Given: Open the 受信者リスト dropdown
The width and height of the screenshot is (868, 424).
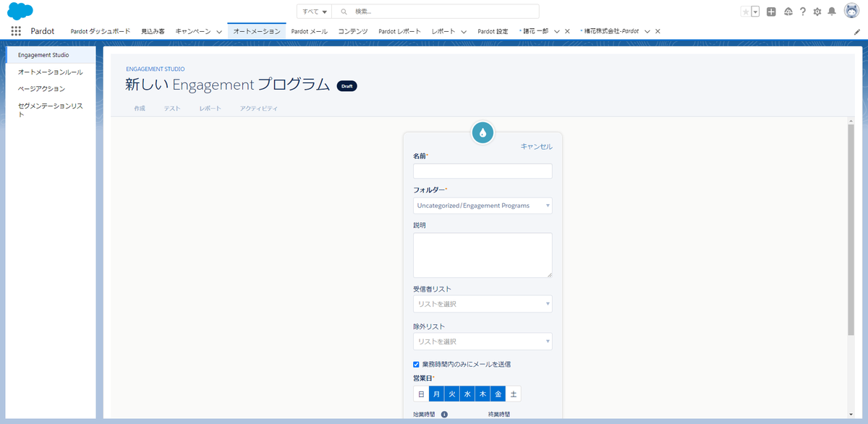Looking at the screenshot, I should [482, 304].
